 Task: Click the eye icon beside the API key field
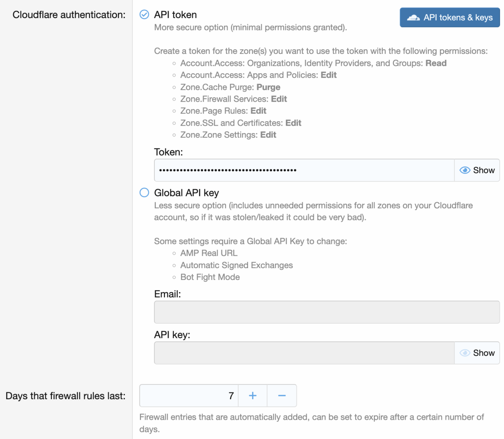(465, 353)
